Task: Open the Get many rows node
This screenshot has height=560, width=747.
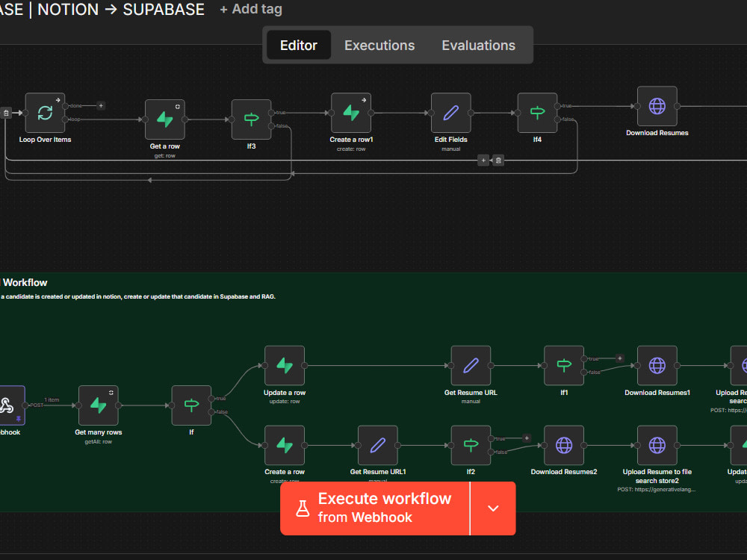Action: tap(98, 405)
